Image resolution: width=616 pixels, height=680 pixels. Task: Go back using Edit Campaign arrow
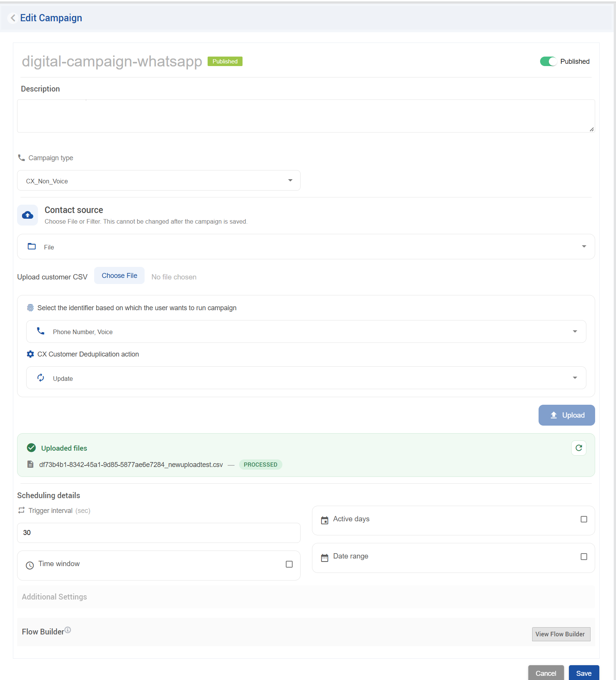pos(13,18)
